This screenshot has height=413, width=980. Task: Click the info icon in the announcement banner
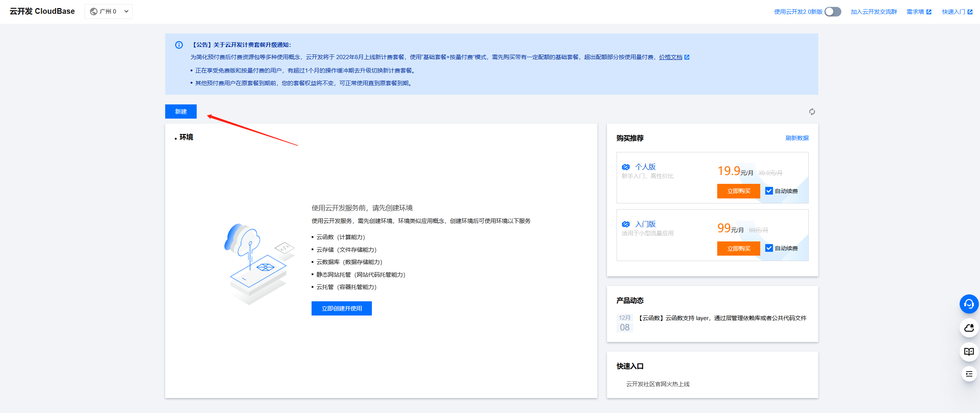coord(179,45)
